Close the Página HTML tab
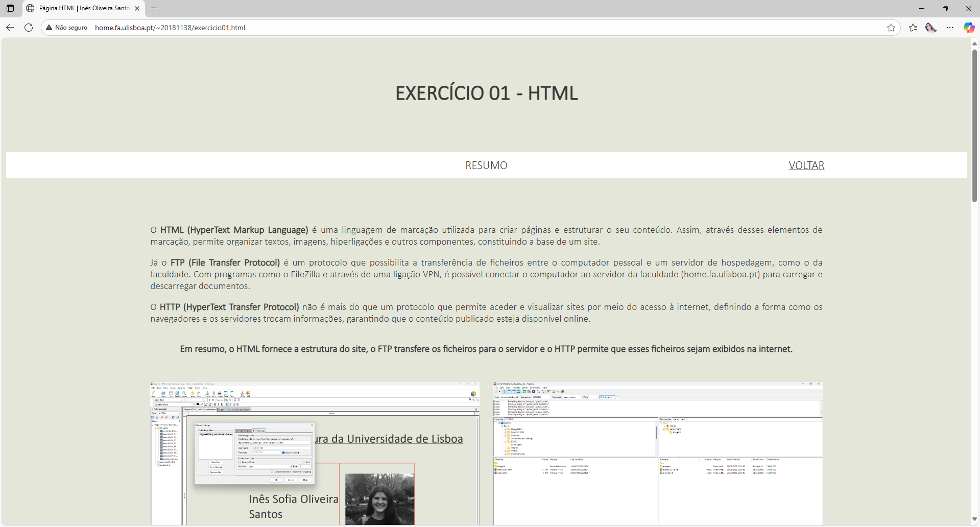 [x=137, y=8]
